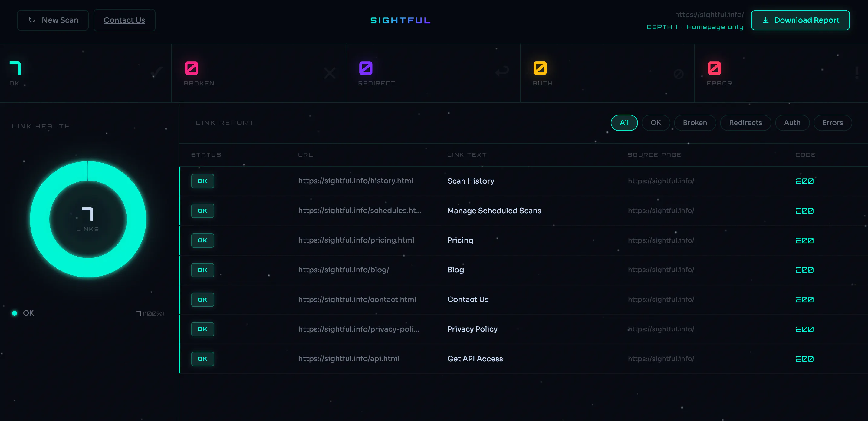Open the api.html URL
Viewport: 868px width, 421px height.
pos(349,359)
